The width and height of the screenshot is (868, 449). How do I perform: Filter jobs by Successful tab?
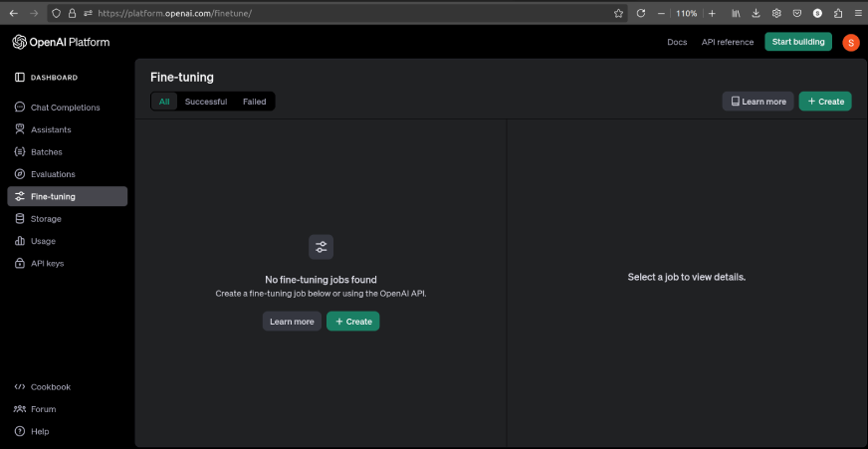point(206,102)
